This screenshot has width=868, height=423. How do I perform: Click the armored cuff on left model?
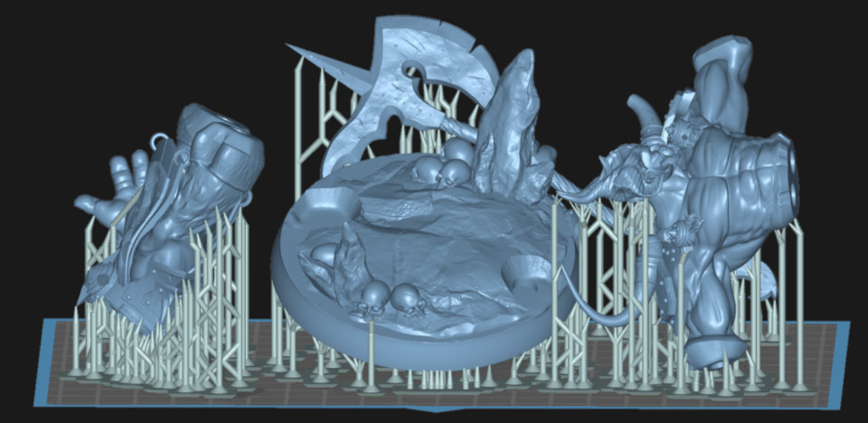coord(226,154)
